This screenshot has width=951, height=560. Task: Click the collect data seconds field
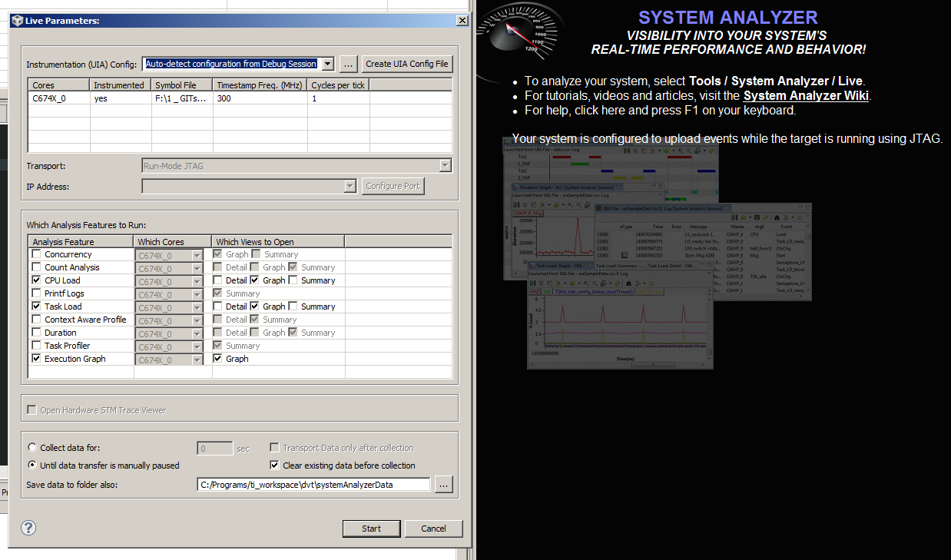click(x=215, y=449)
